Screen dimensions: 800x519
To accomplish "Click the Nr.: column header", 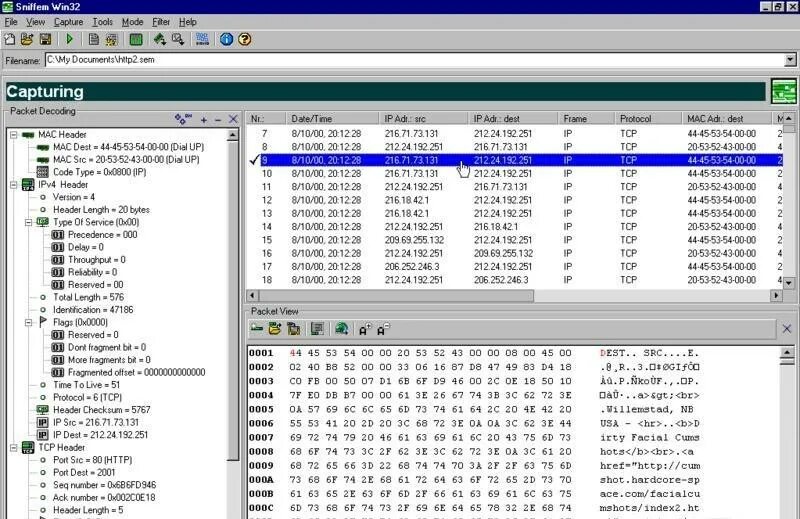I will click(x=266, y=119).
